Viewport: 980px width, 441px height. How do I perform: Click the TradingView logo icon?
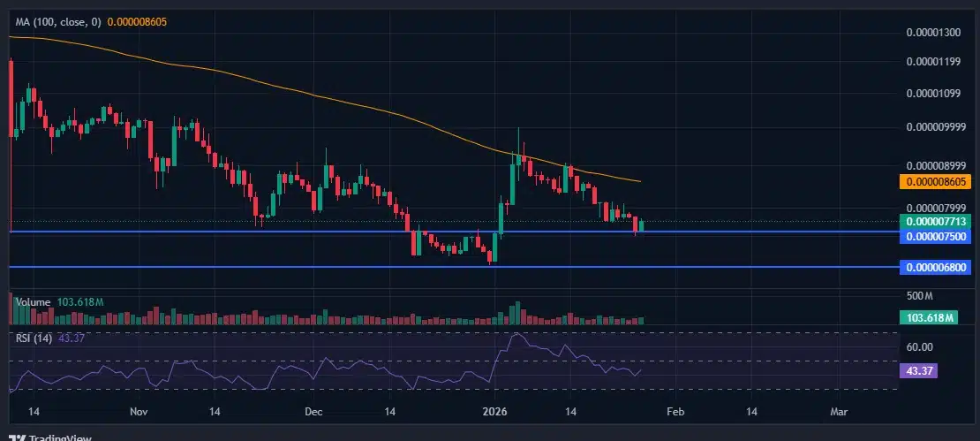(19, 437)
